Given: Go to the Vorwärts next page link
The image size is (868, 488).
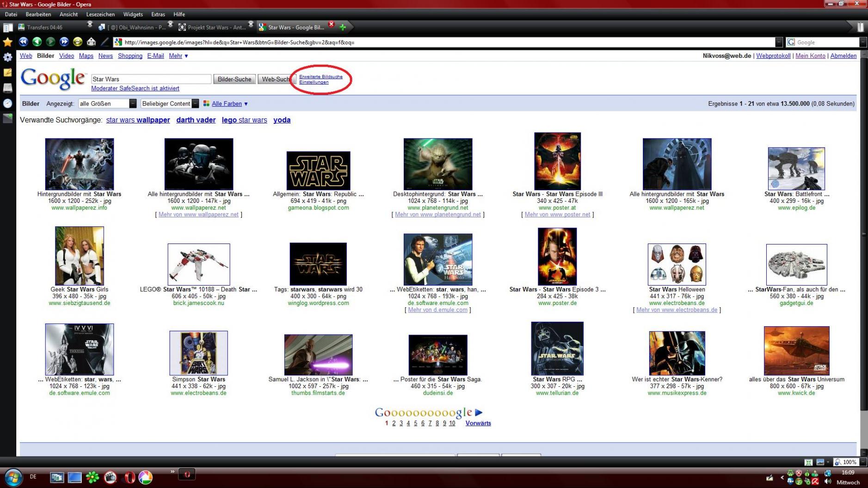Looking at the screenshot, I should pyautogui.click(x=478, y=423).
